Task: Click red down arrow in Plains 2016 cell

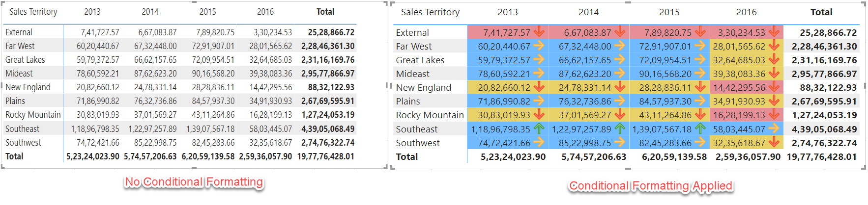Action: point(774,102)
